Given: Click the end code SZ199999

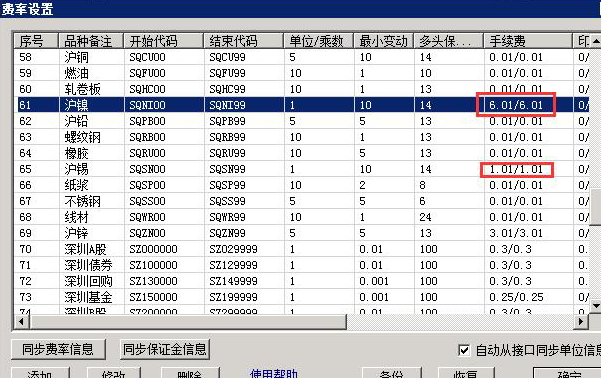Looking at the screenshot, I should (x=233, y=297).
